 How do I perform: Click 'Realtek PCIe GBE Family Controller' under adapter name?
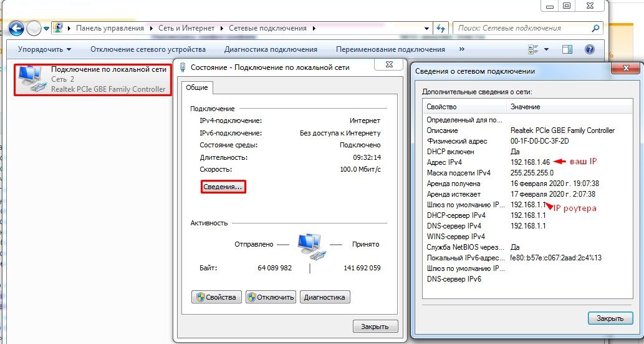point(108,89)
